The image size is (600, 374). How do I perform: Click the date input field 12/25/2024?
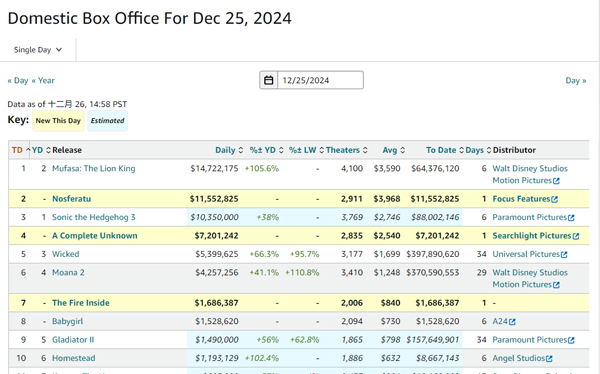pyautogui.click(x=320, y=80)
